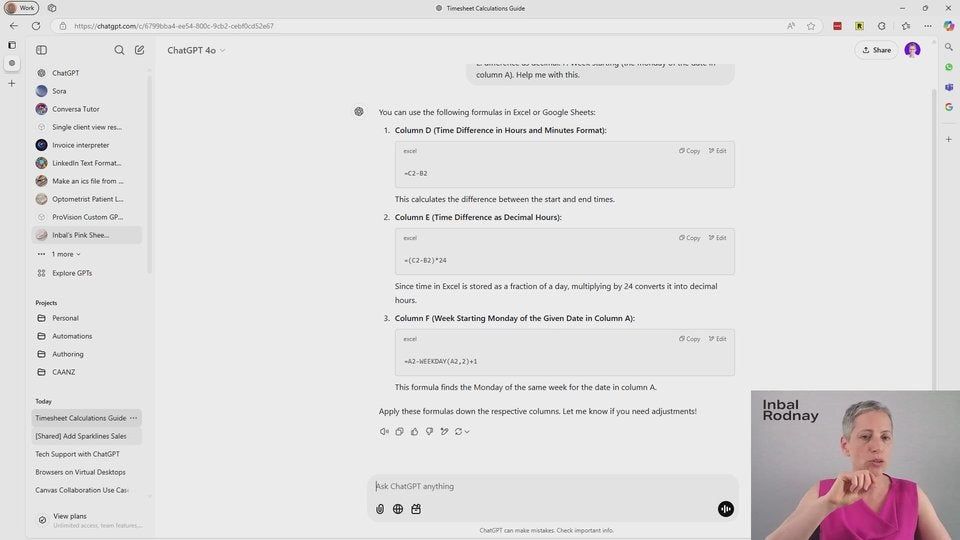
Task: Expand the 1 more GPTs list
Action: click(x=66, y=254)
